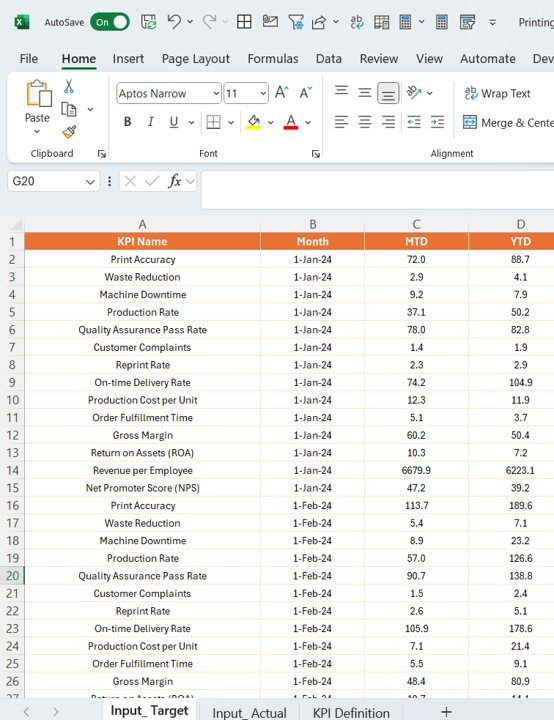The height and width of the screenshot is (720, 554).
Task: Switch to KPI Definition sheet tab
Action: pos(351,713)
